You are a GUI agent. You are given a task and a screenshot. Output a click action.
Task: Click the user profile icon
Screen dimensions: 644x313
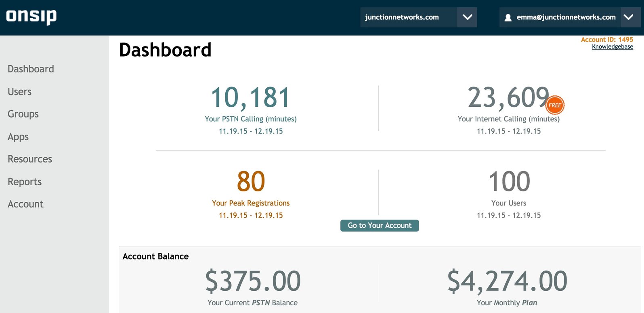click(508, 17)
